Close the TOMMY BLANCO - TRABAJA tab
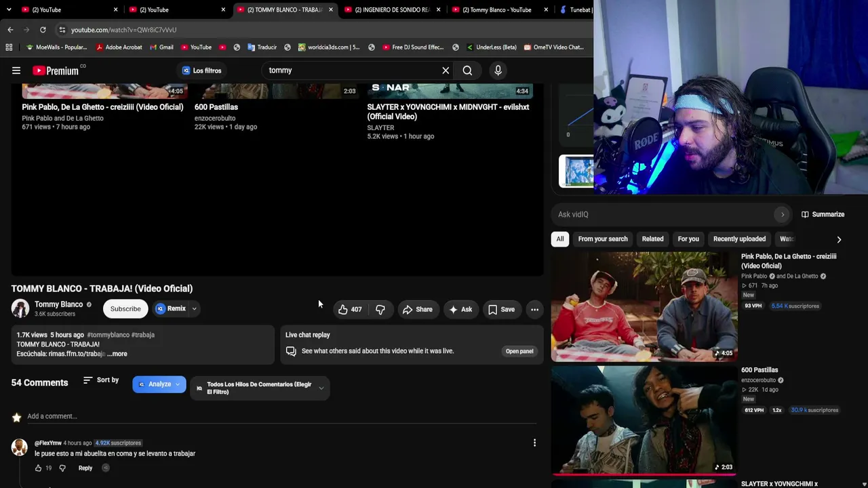Viewport: 868px width, 488px height. click(331, 9)
